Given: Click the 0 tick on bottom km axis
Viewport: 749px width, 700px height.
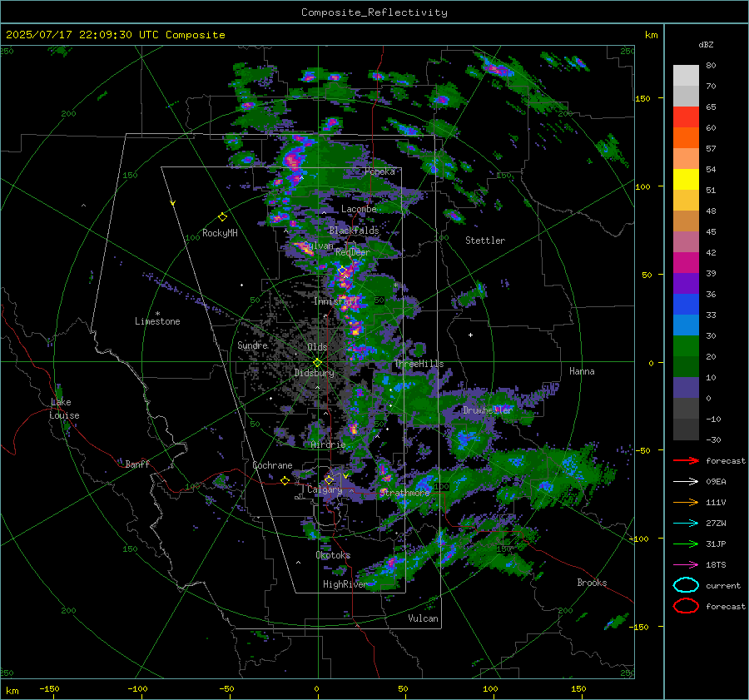Looking at the screenshot, I should (x=317, y=688).
